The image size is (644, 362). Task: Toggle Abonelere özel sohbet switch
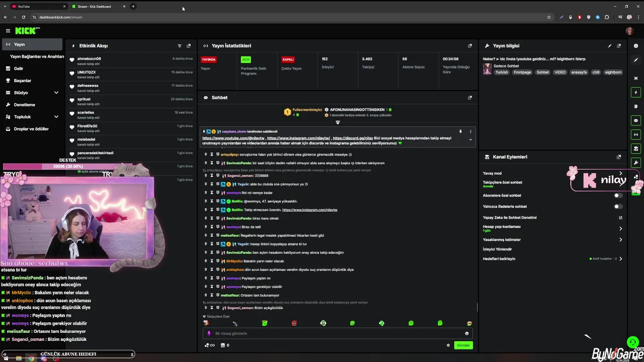[618, 196]
